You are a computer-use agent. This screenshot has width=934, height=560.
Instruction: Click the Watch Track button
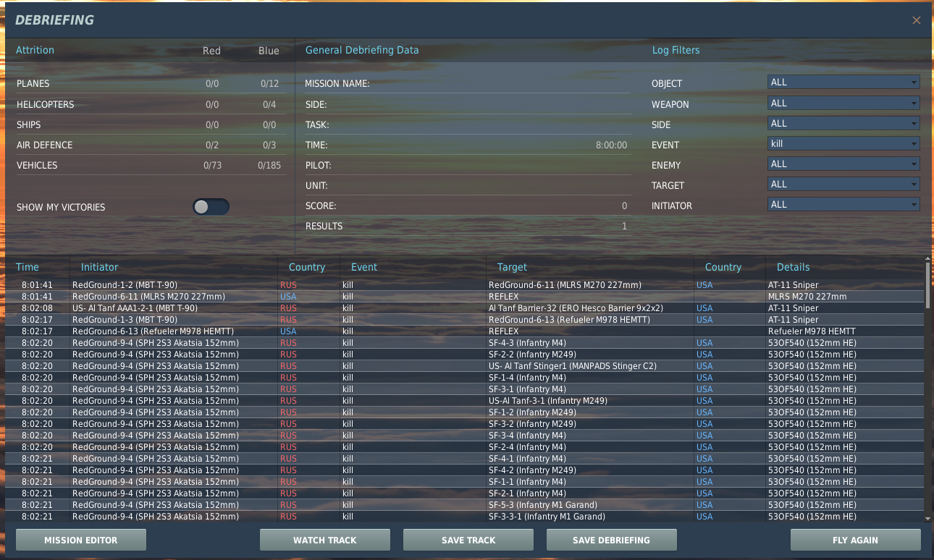pos(325,540)
